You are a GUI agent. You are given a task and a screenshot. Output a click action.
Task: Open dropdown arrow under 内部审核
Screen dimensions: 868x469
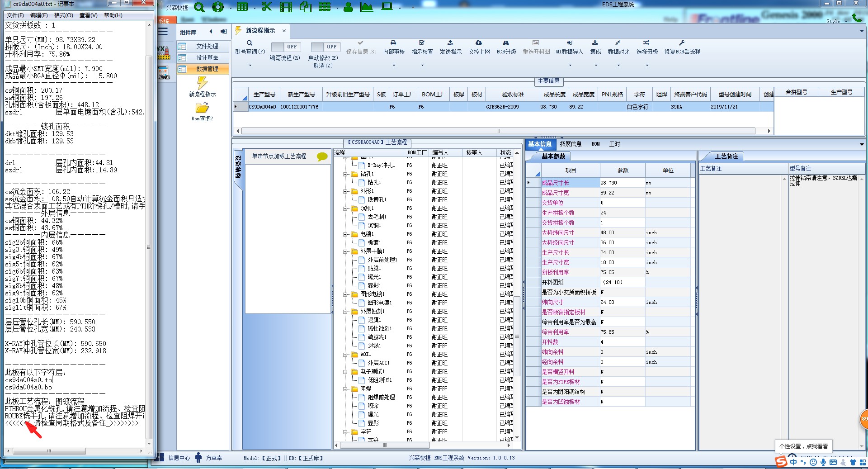[393, 66]
